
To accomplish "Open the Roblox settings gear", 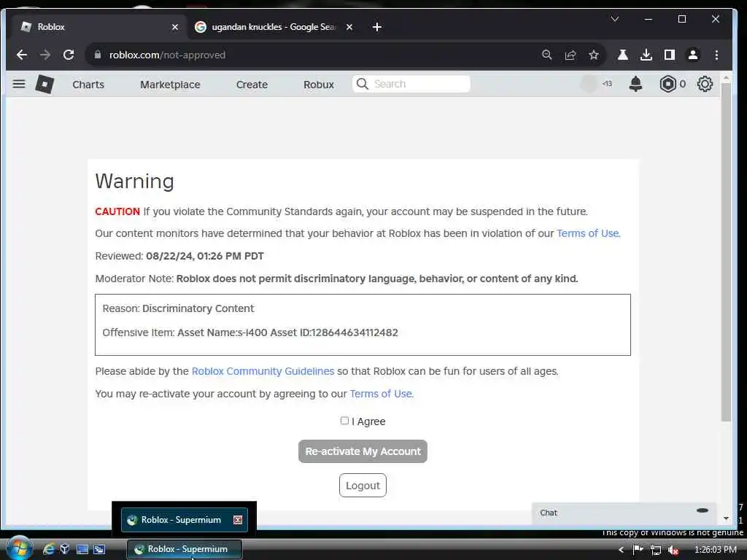I will coord(705,84).
